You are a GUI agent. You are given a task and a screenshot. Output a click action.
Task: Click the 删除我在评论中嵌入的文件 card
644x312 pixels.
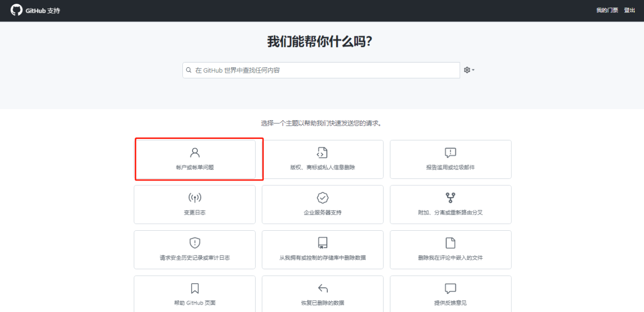[x=450, y=249]
